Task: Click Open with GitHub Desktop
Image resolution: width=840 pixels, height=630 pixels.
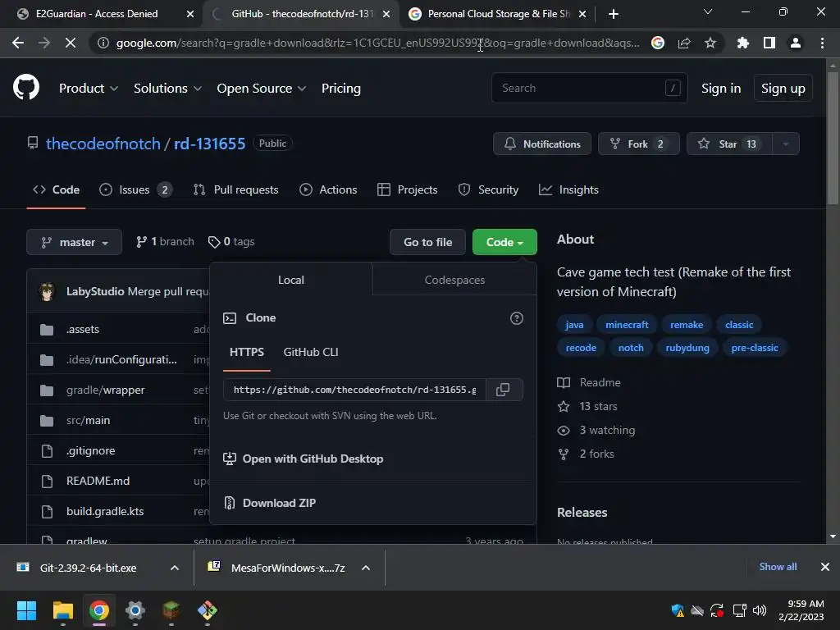Action: pos(304,459)
